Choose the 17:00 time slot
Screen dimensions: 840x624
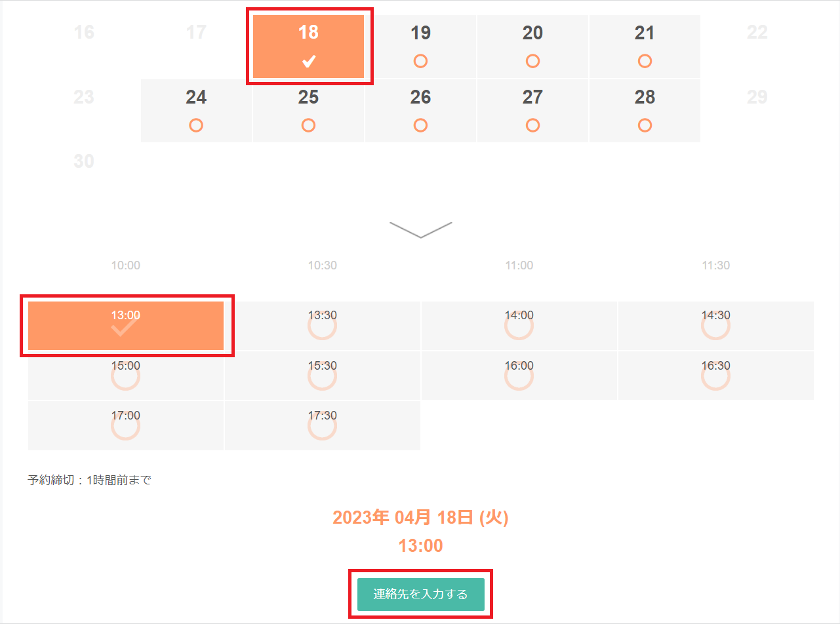coord(126,425)
